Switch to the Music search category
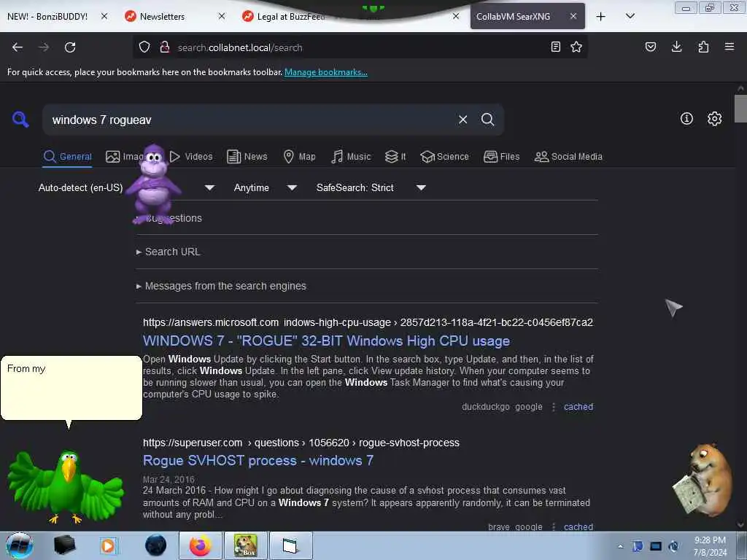Image resolution: width=747 pixels, height=560 pixels. pos(351,157)
